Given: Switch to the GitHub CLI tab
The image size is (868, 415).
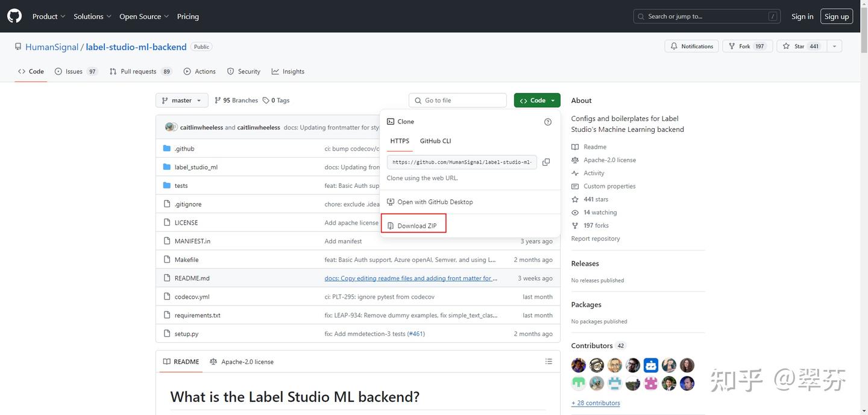Looking at the screenshot, I should point(435,141).
